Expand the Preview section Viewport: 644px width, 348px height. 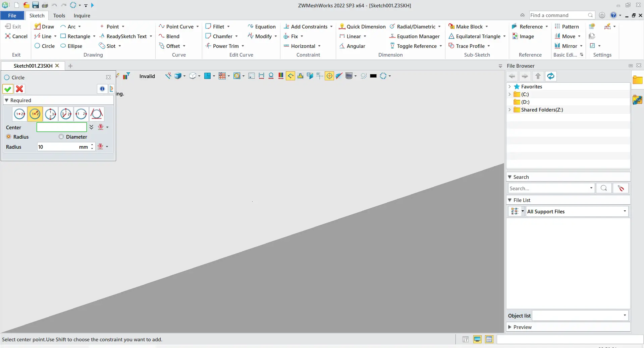click(509, 327)
